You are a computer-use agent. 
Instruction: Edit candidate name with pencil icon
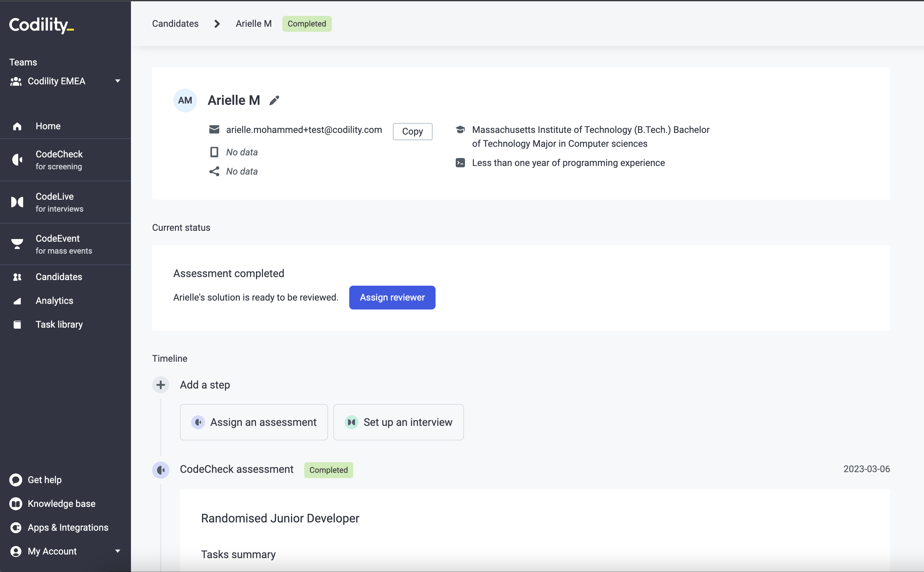tap(274, 101)
